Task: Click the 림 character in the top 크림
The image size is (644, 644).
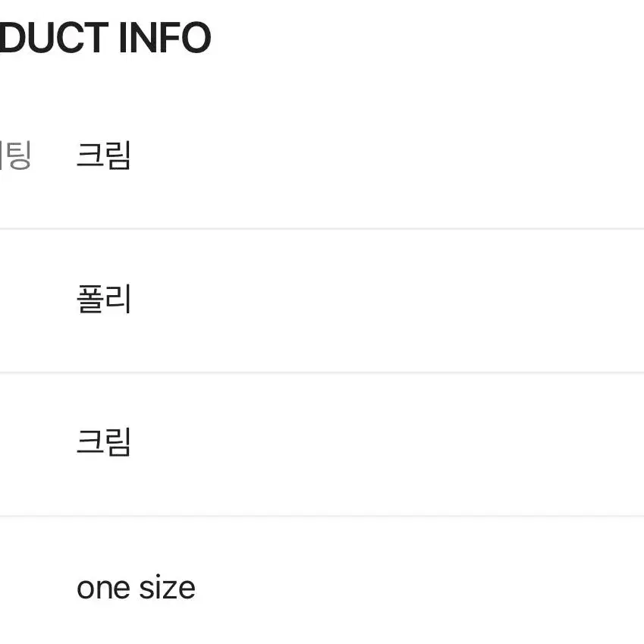Action: tap(118, 156)
